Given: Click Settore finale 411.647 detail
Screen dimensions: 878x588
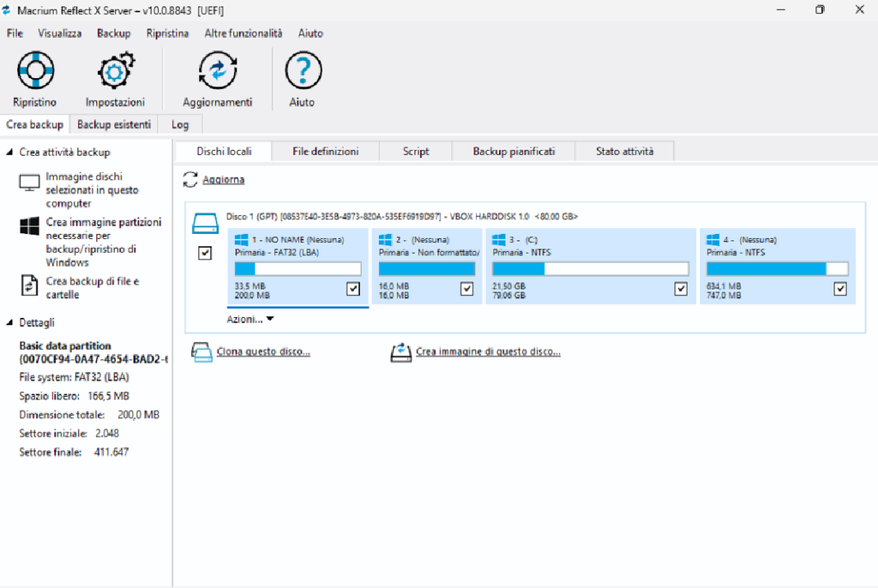Looking at the screenshot, I should click(74, 452).
